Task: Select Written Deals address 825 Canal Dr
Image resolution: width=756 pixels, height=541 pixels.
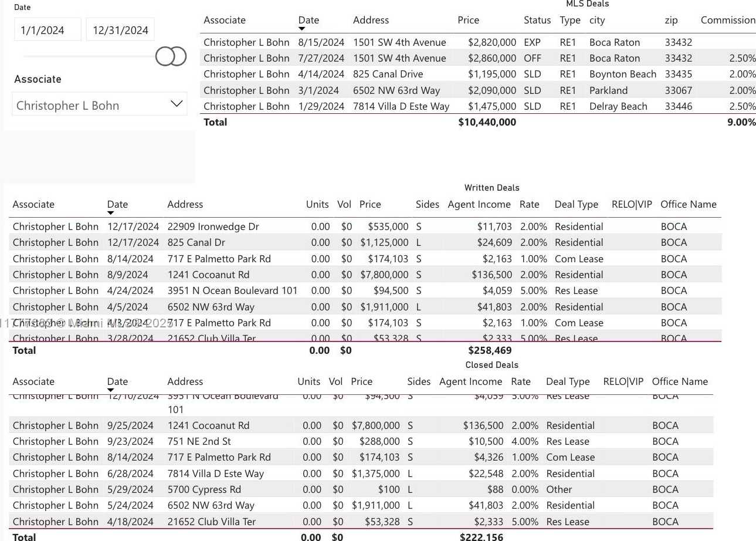Action: (196, 242)
